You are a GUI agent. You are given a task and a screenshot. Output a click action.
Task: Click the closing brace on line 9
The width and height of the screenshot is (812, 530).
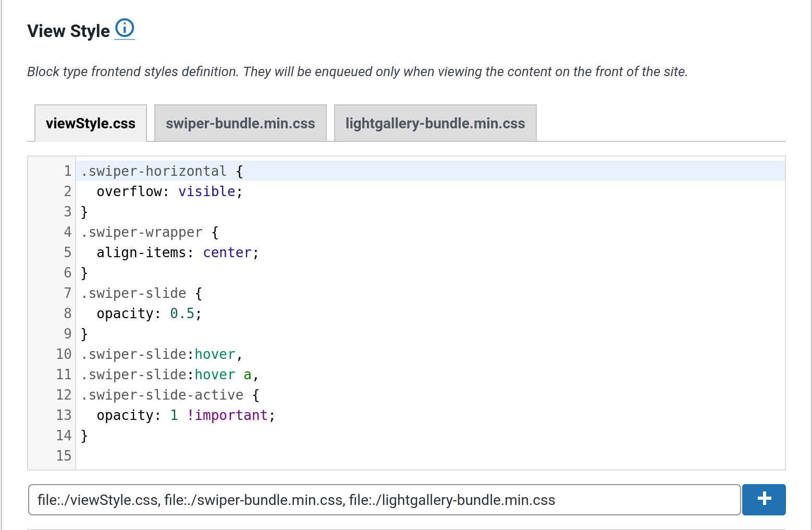[84, 334]
